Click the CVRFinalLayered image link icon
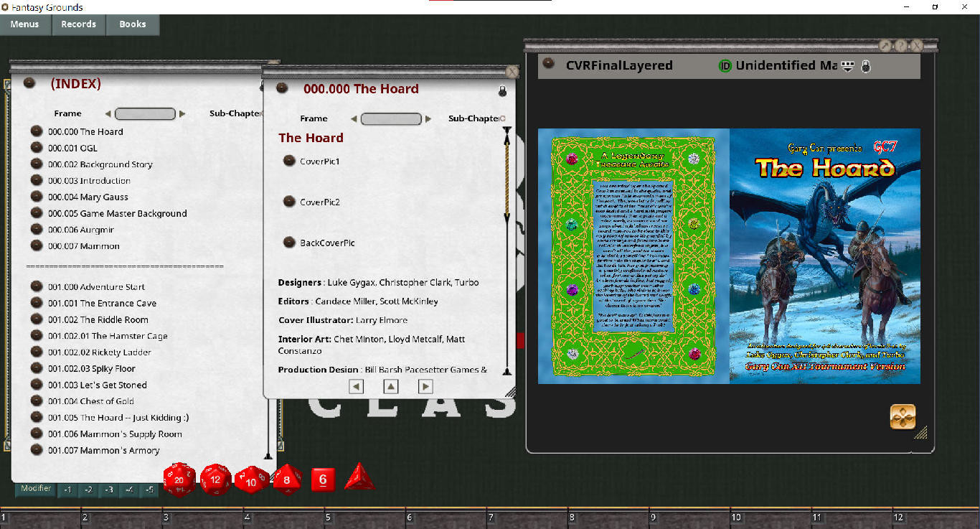This screenshot has width=980, height=529. click(x=548, y=64)
